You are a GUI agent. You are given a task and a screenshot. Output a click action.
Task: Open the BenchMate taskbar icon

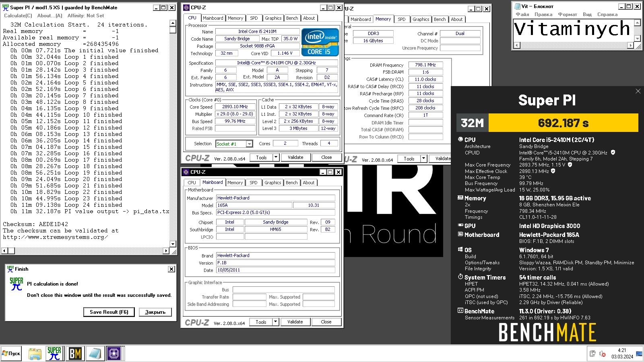75,354
